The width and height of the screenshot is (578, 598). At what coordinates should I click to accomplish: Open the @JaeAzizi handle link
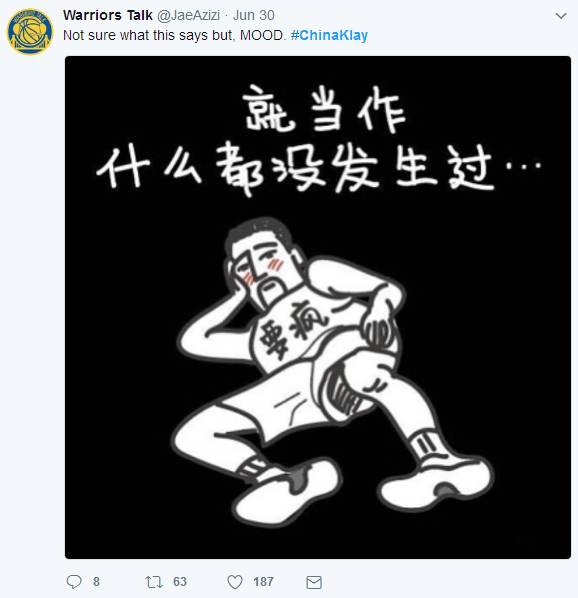click(188, 15)
